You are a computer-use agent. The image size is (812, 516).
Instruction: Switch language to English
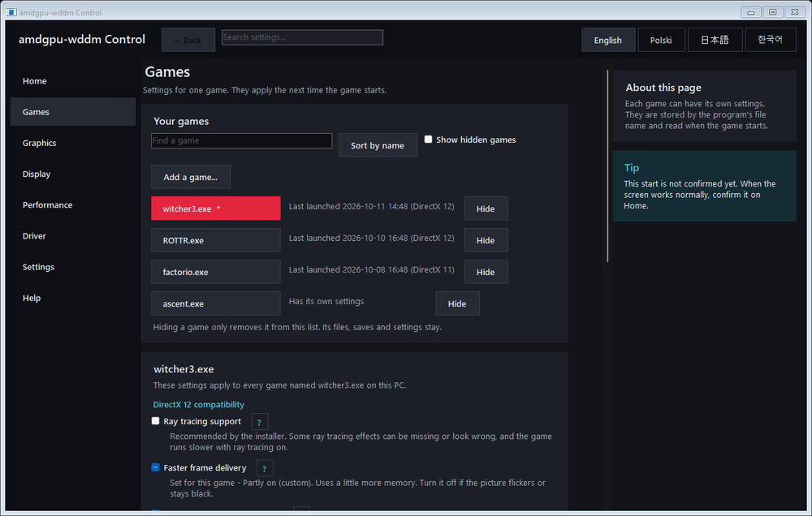point(608,40)
